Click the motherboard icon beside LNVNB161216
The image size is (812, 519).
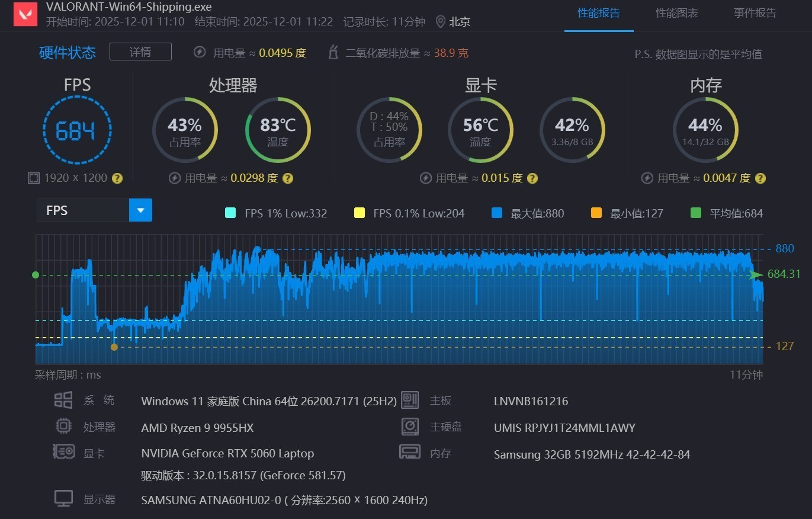[x=410, y=400]
